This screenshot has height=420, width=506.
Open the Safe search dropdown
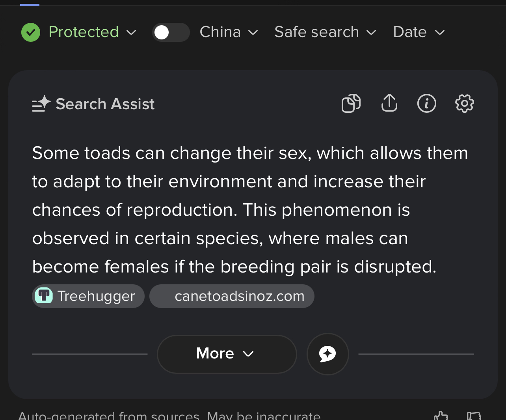[325, 32]
